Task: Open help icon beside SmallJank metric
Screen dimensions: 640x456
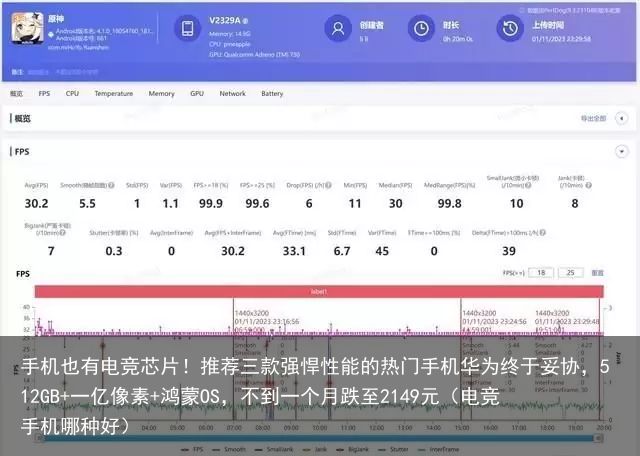Action: (528, 185)
